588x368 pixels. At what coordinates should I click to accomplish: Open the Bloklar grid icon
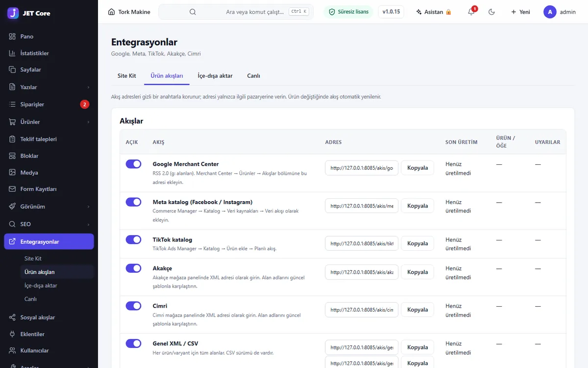[12, 156]
